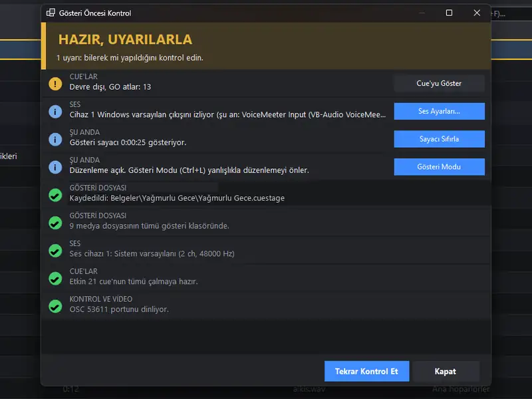Click alkis.wav in the background cue list window
This screenshot has width=532, height=399.
point(309,389)
